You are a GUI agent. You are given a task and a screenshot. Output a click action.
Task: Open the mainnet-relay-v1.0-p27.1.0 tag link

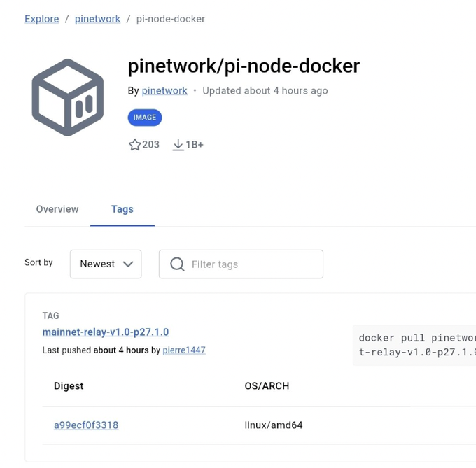point(106,332)
